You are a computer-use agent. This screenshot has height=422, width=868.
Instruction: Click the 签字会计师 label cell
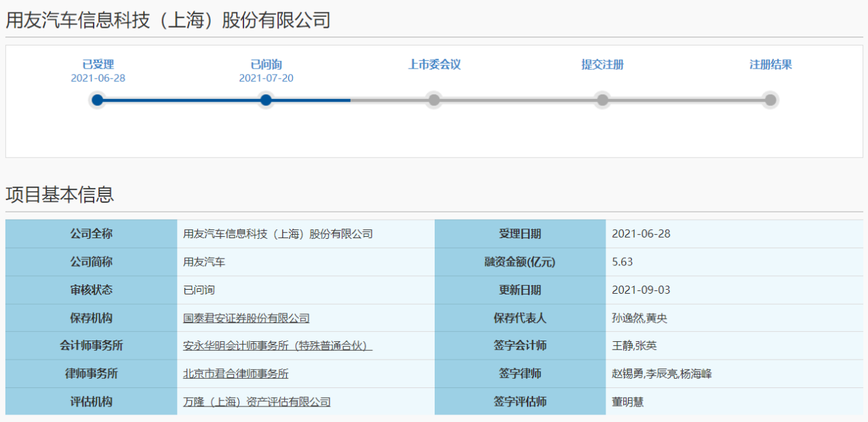[x=520, y=346]
